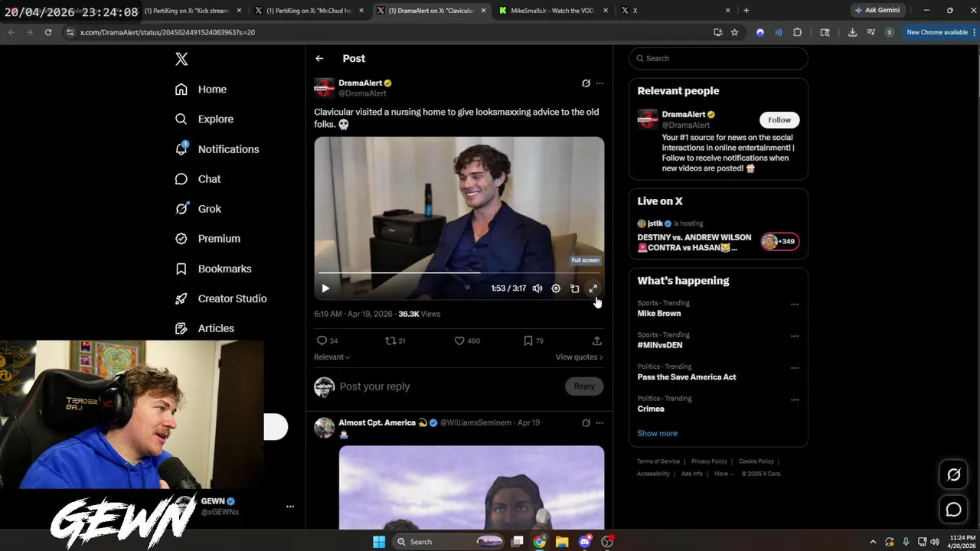The width and height of the screenshot is (980, 551).
Task: Reload the page
Action: (x=48, y=32)
